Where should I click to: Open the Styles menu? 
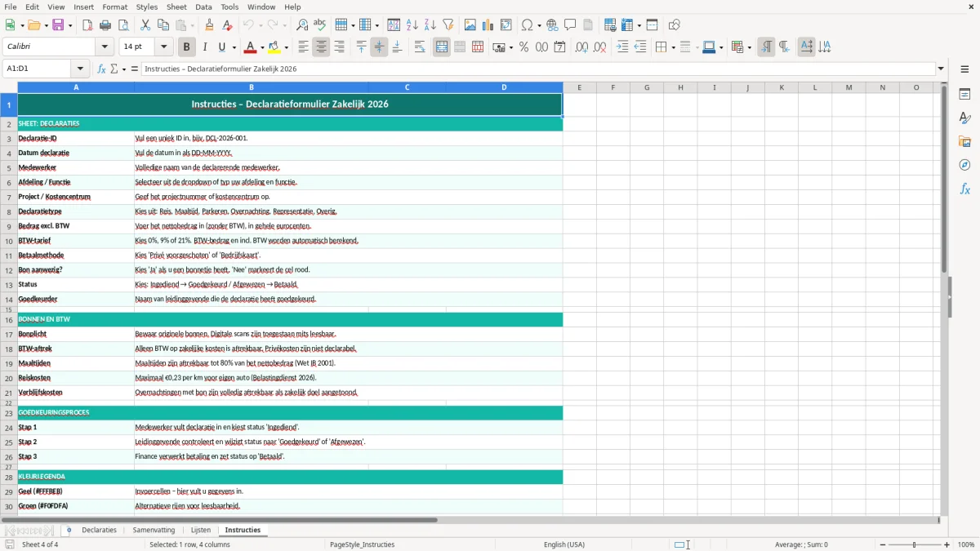point(147,7)
